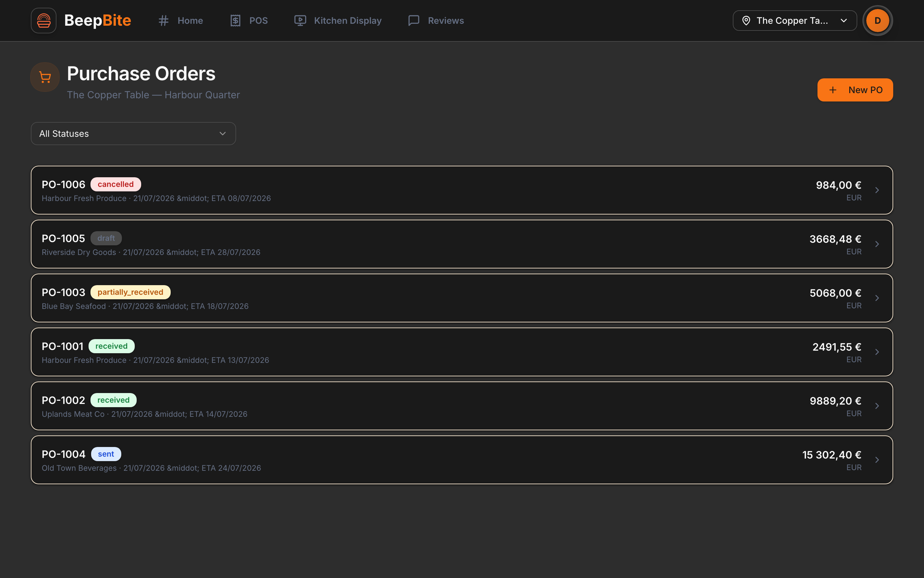Click the Old Town Beverages supplier line

coord(151,468)
